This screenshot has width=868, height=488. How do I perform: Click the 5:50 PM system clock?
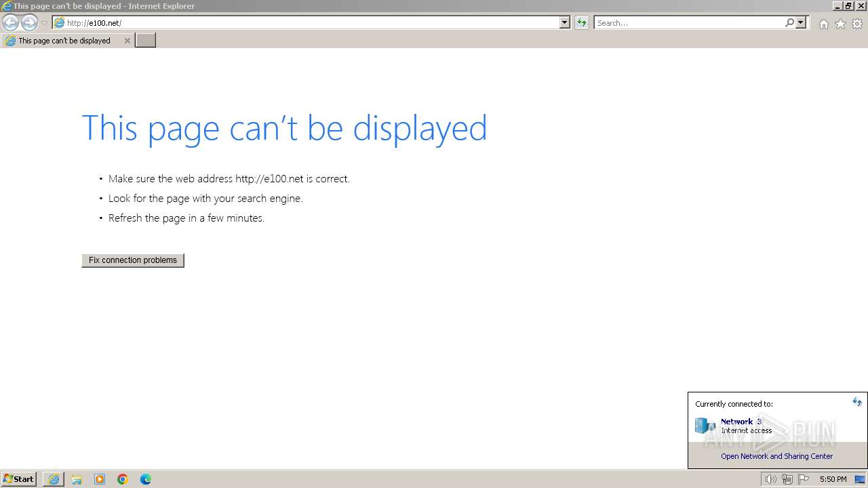833,479
